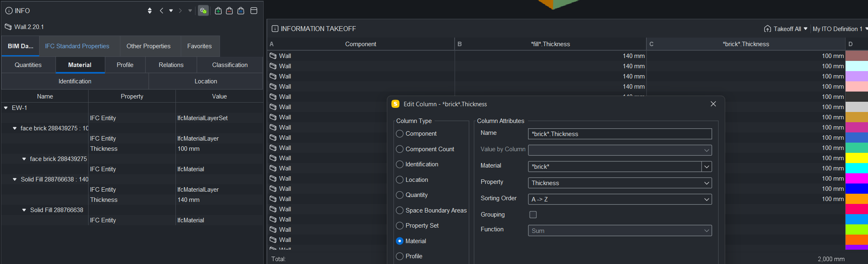
Task: Close the Edit Column dialog
Action: 713,104
